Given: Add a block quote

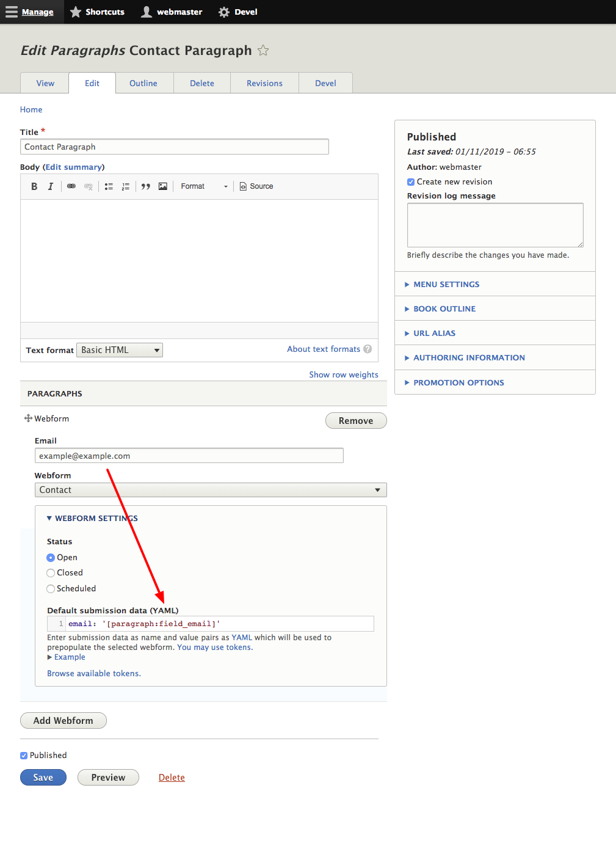Looking at the screenshot, I should [x=146, y=186].
